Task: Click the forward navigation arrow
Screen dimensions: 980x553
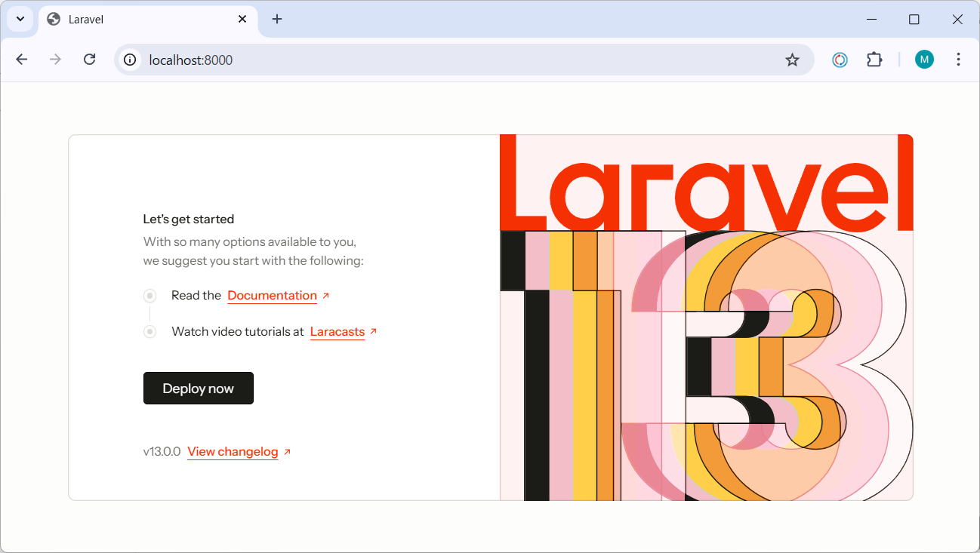Action: click(55, 60)
